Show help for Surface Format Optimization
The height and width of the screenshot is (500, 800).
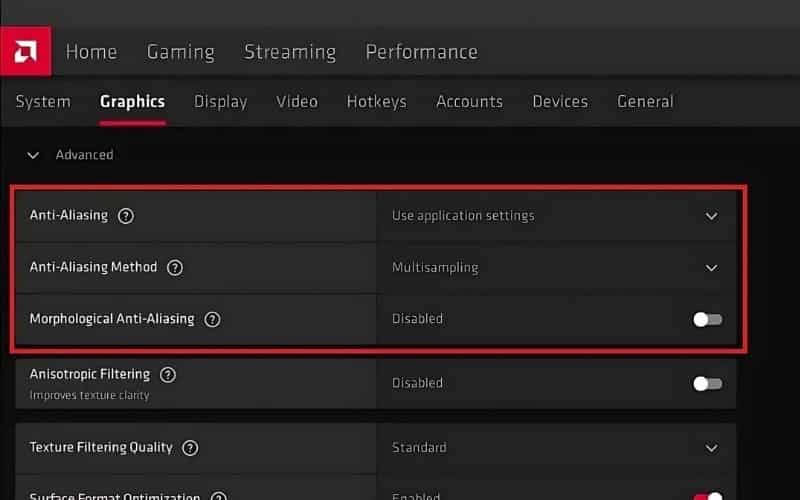219,496
